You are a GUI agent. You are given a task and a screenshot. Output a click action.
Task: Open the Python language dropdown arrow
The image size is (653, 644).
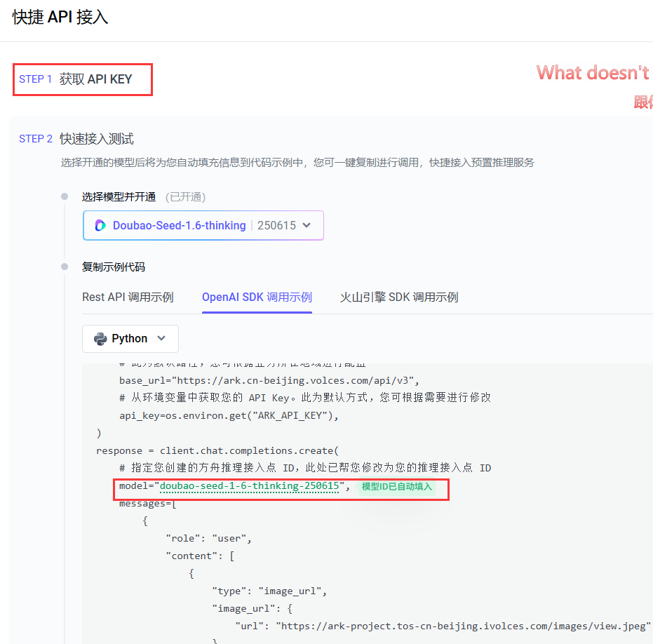point(162,339)
